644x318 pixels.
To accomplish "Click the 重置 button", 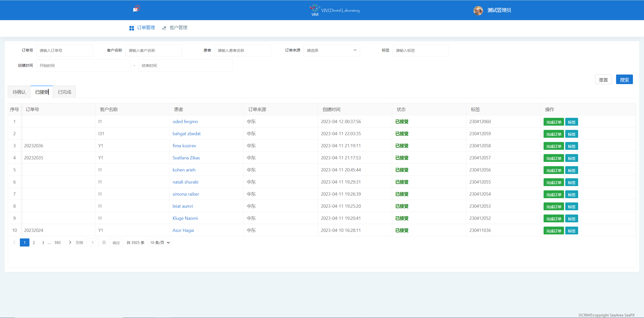I will pos(603,80).
